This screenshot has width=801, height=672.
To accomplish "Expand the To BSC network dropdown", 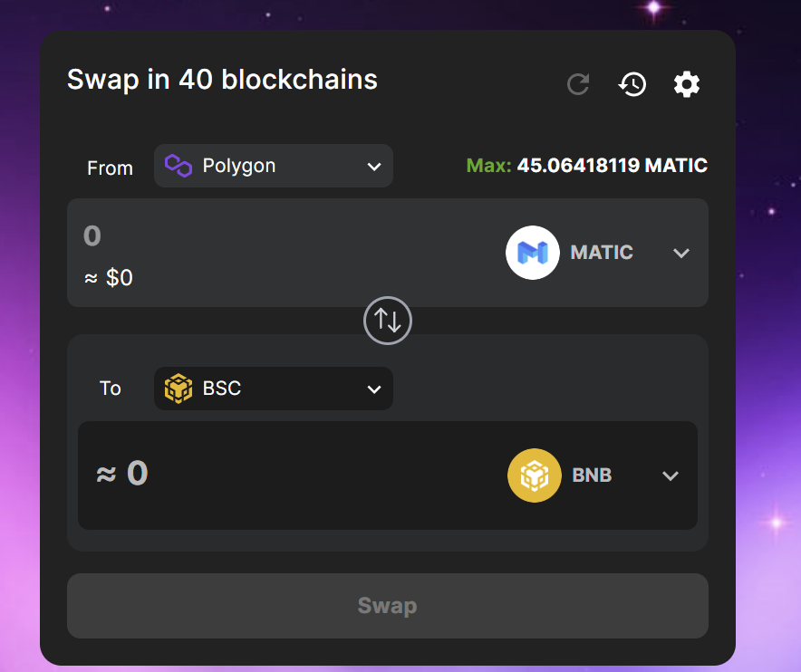I will (274, 389).
